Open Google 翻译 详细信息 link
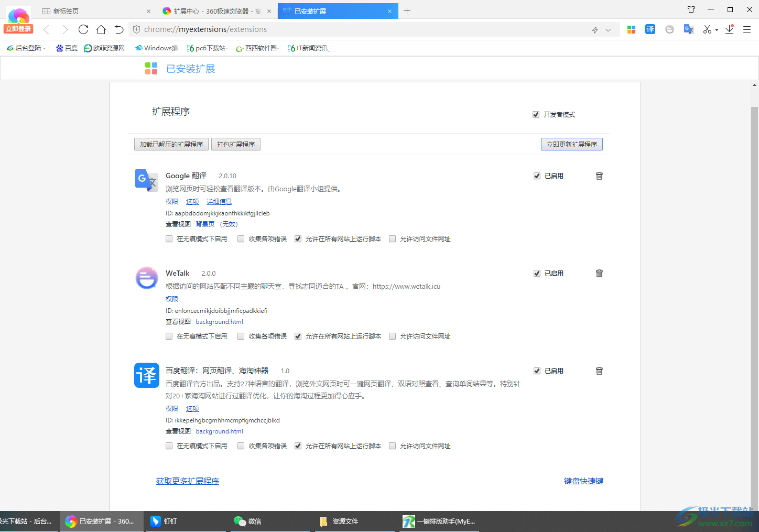The image size is (759, 532). coord(219,202)
